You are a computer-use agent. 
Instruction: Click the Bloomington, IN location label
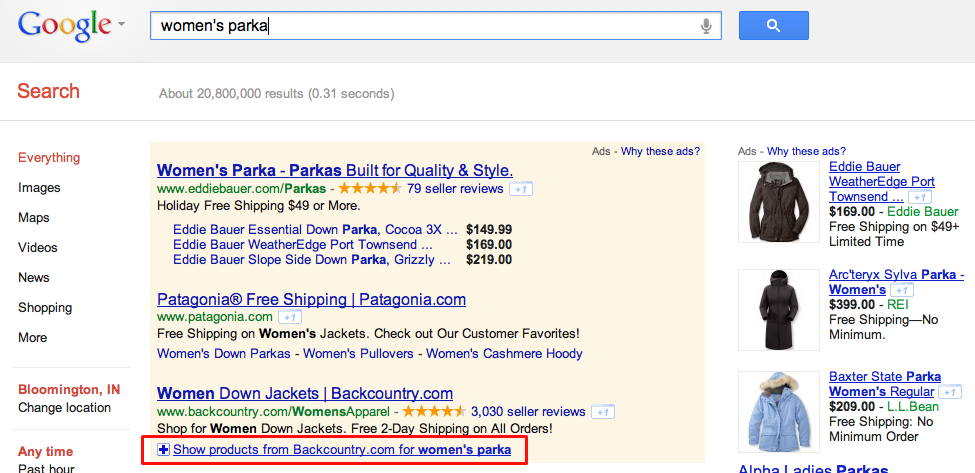pos(69,390)
